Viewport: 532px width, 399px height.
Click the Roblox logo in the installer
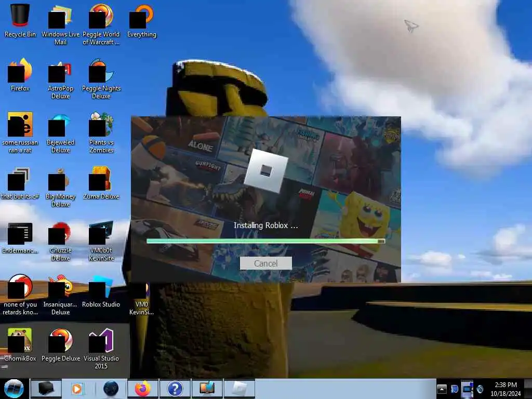point(266,170)
